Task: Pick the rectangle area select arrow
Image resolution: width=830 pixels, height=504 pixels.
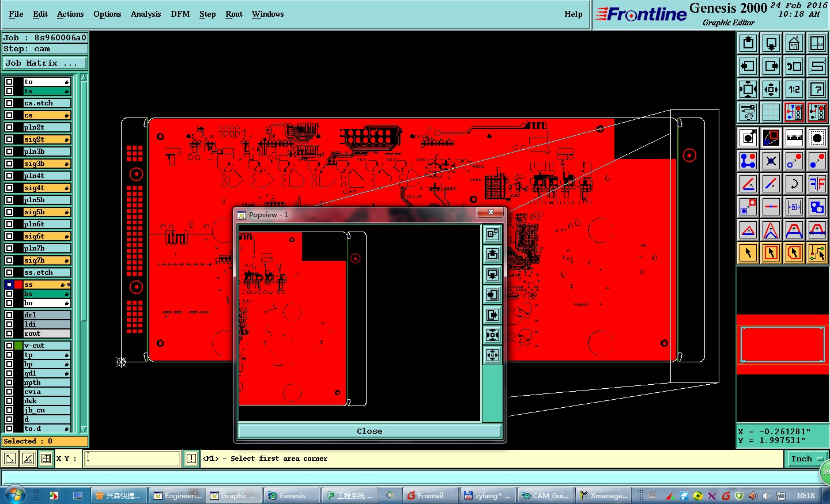Action: (x=771, y=252)
